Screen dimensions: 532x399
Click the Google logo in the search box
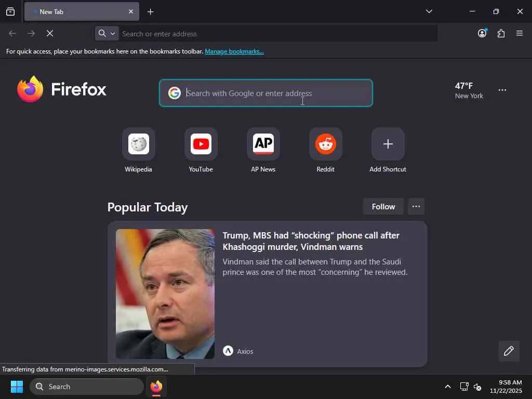click(175, 93)
